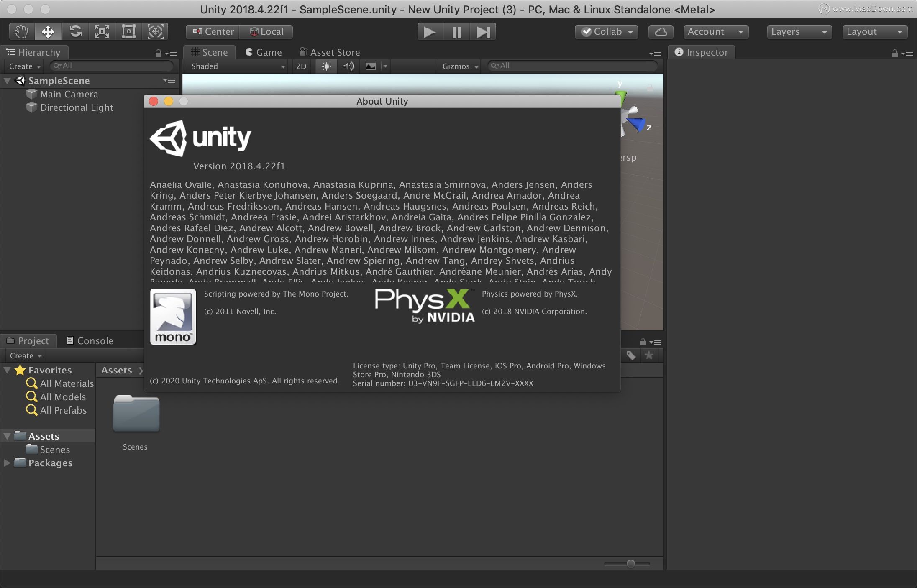917x588 pixels.
Task: Select the Move tool
Action: [x=48, y=32]
